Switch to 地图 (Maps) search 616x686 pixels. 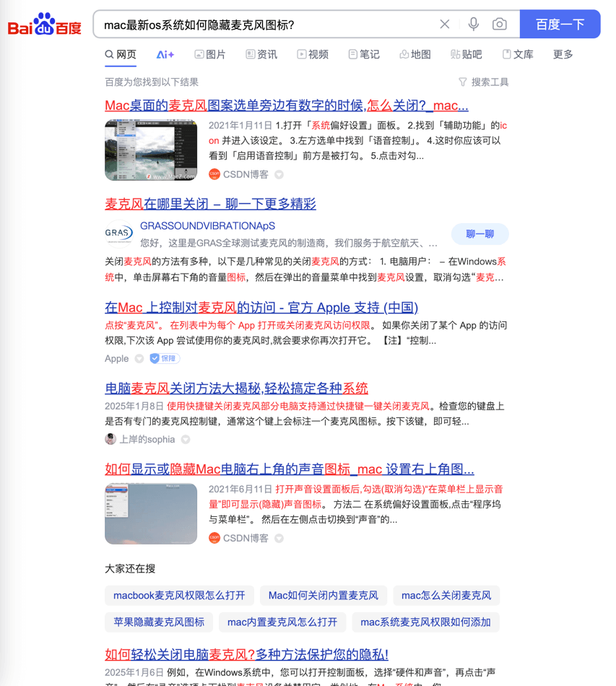[415, 54]
